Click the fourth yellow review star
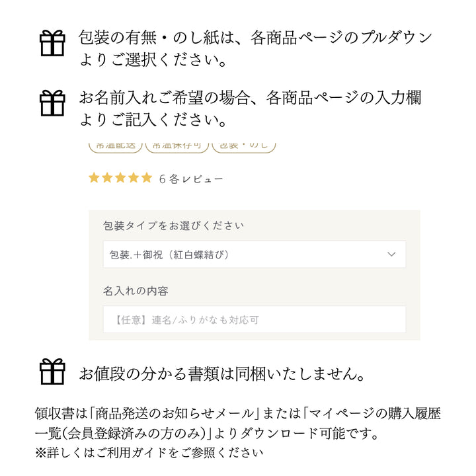 click(134, 178)
